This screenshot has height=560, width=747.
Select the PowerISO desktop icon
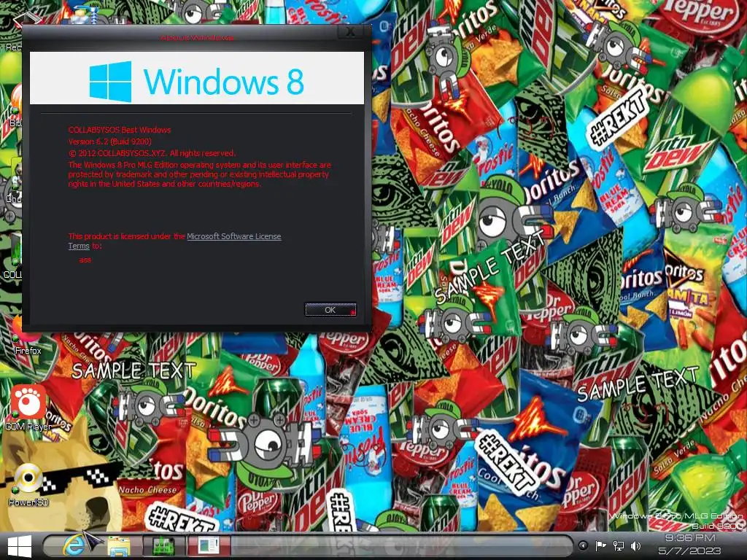(x=28, y=484)
